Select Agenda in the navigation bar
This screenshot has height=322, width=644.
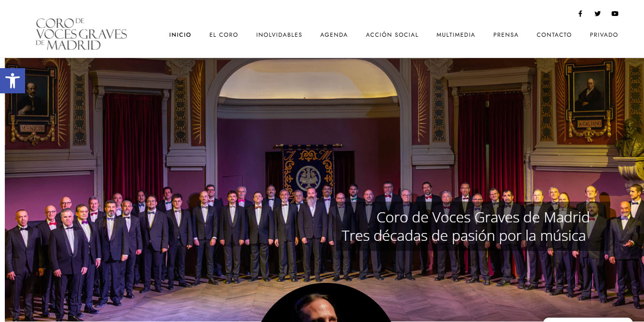pos(334,35)
